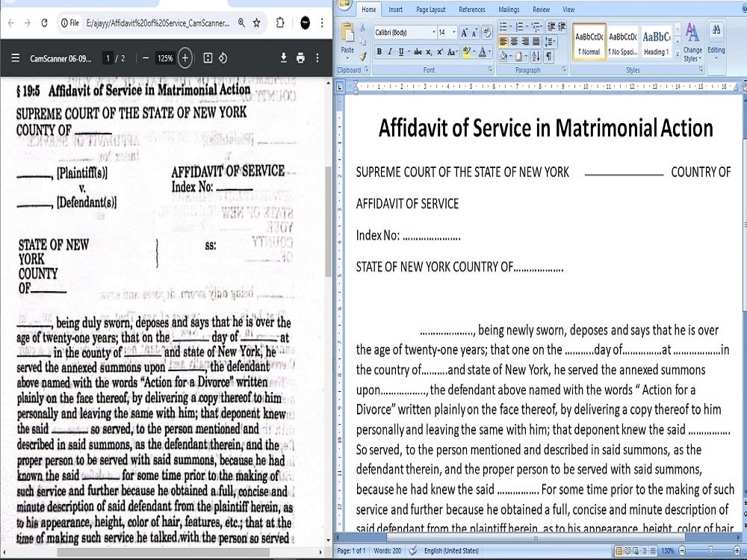Reload the page in Chrome
Image resolution: width=747 pixels, height=560 pixels.
pos(44,23)
